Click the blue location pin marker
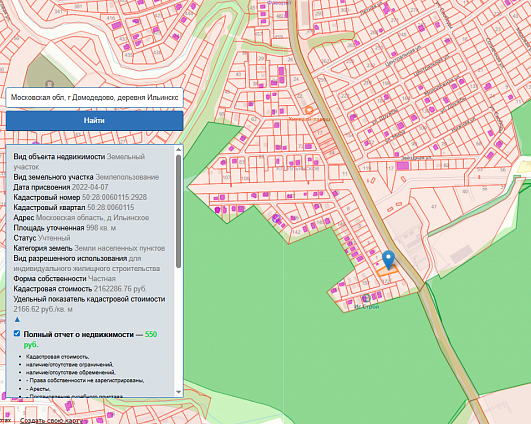The height and width of the screenshot is (424, 531). click(388, 259)
